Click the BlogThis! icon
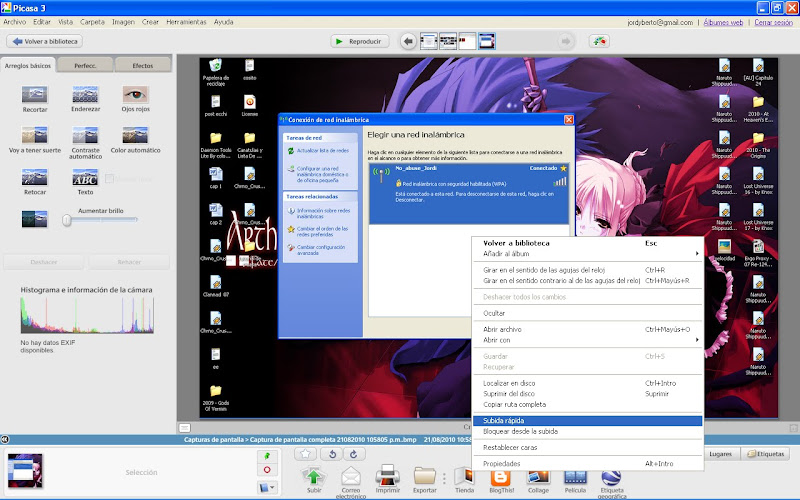The image size is (800, 500). point(501,478)
